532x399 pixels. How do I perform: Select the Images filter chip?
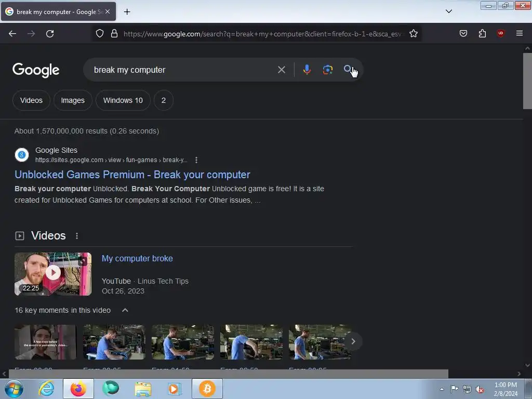click(x=73, y=100)
